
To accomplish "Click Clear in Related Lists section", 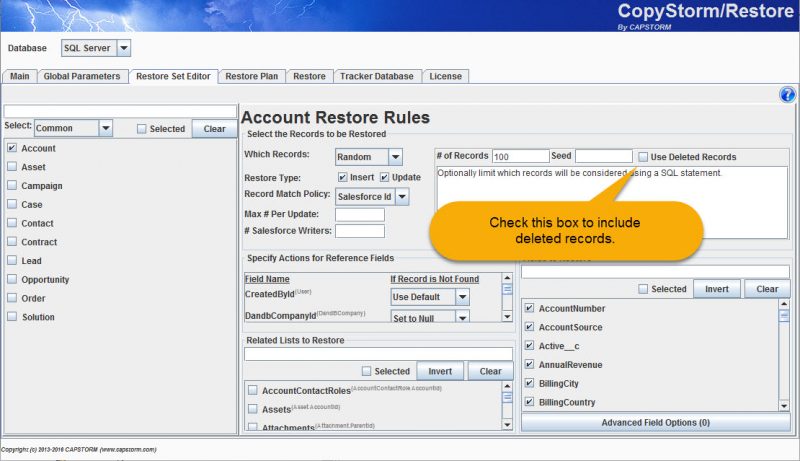I will (490, 371).
